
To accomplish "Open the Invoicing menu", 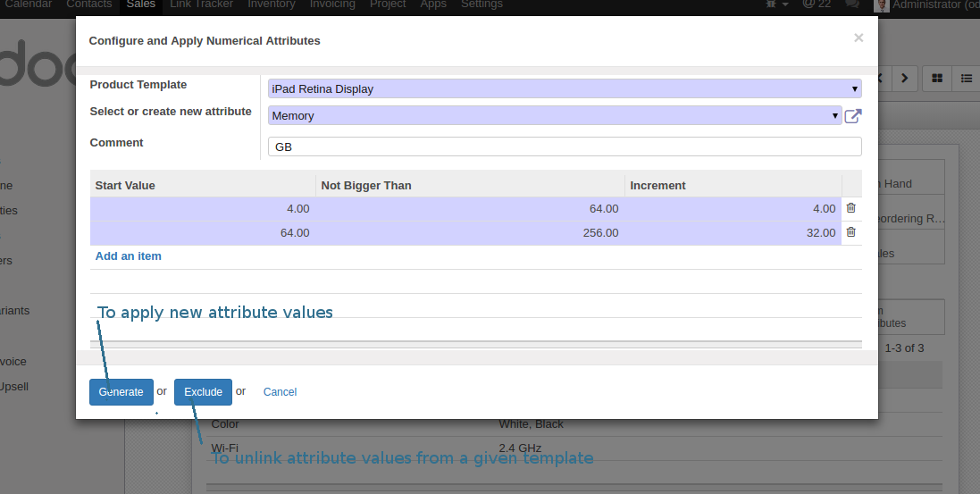I will (332, 4).
